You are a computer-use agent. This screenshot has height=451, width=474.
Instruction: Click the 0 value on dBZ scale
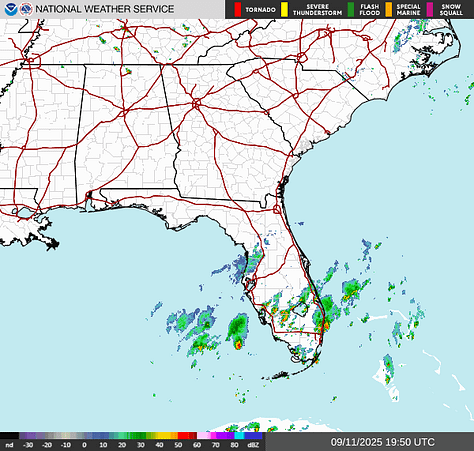pyautogui.click(x=84, y=445)
